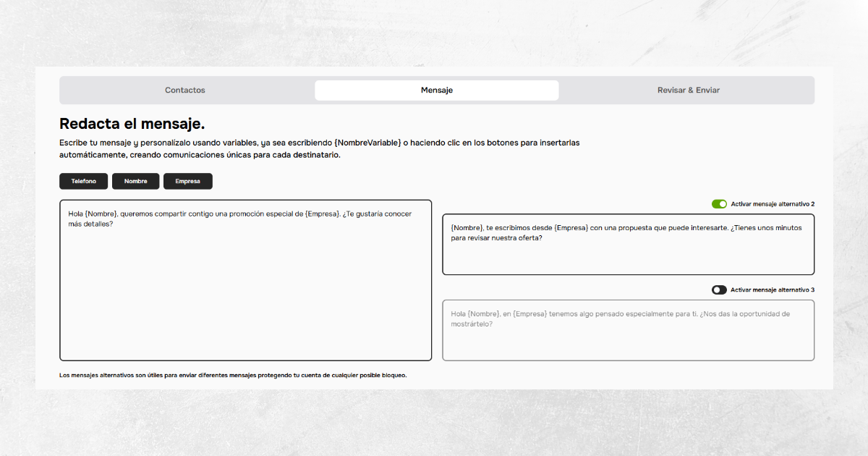The width and height of the screenshot is (868, 456).
Task: Click into alternative message 2 text box
Action: point(628,255)
